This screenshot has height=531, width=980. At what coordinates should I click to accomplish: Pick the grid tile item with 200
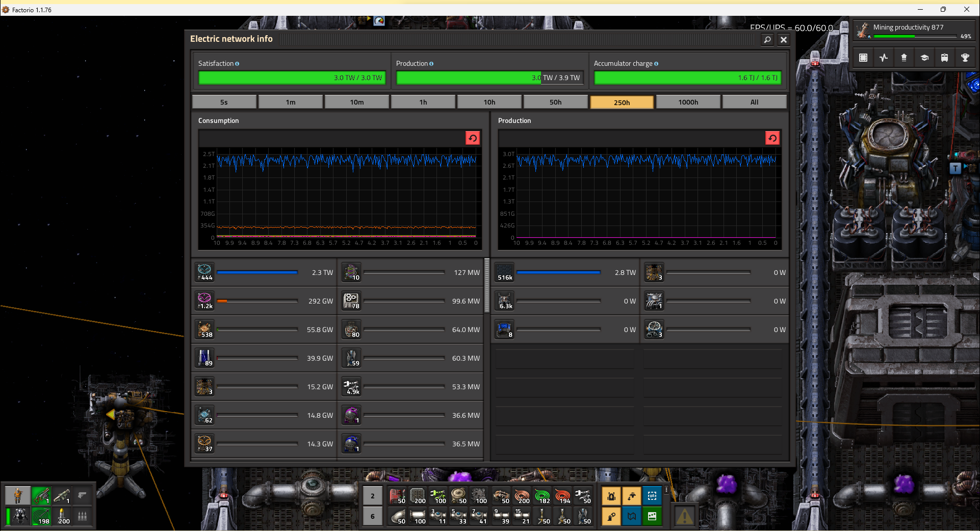pos(418,496)
